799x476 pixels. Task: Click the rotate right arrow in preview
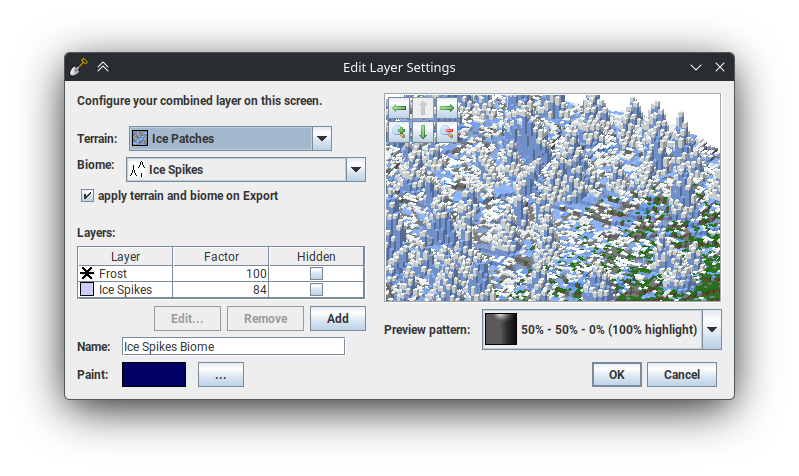pos(446,108)
